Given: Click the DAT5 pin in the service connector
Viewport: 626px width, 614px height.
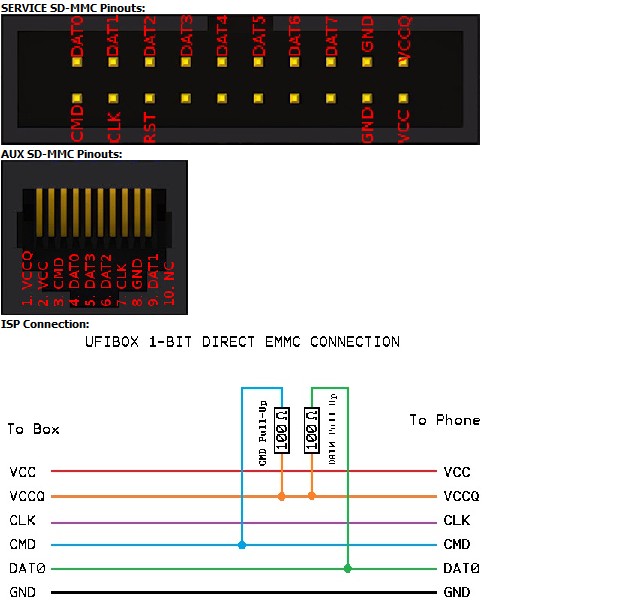Looking at the screenshot, I should click(x=258, y=62).
